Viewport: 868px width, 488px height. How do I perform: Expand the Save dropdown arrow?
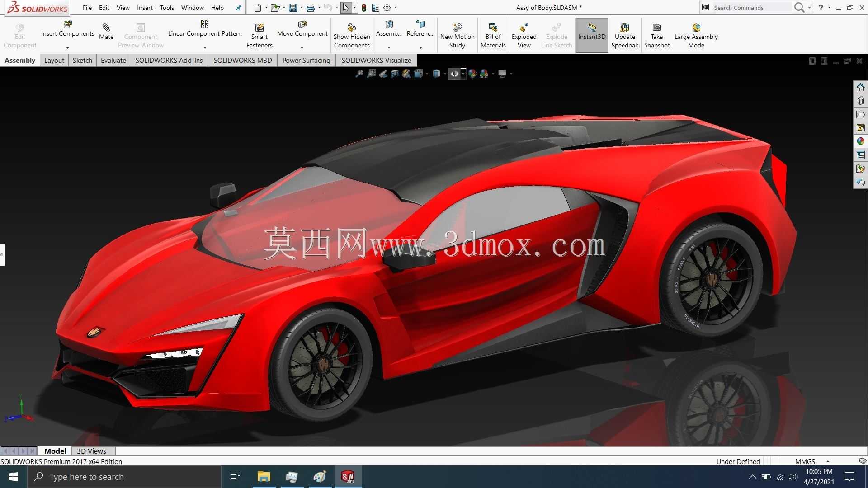[302, 8]
